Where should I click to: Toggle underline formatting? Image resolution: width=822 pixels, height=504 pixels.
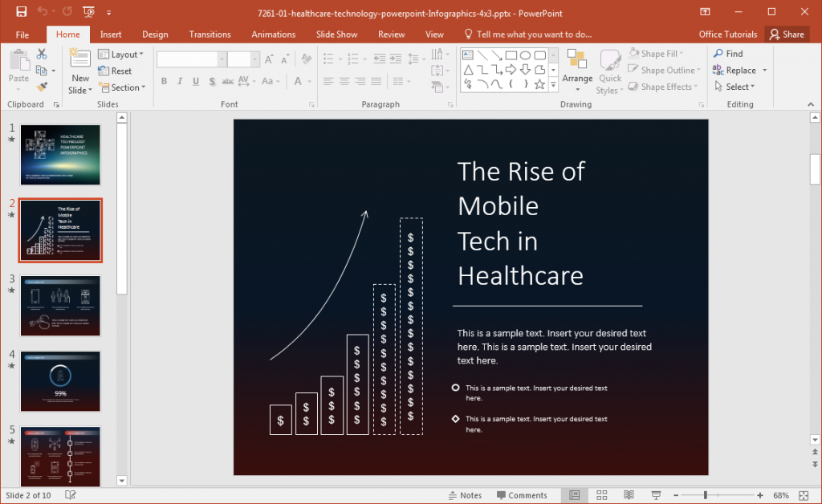point(195,81)
